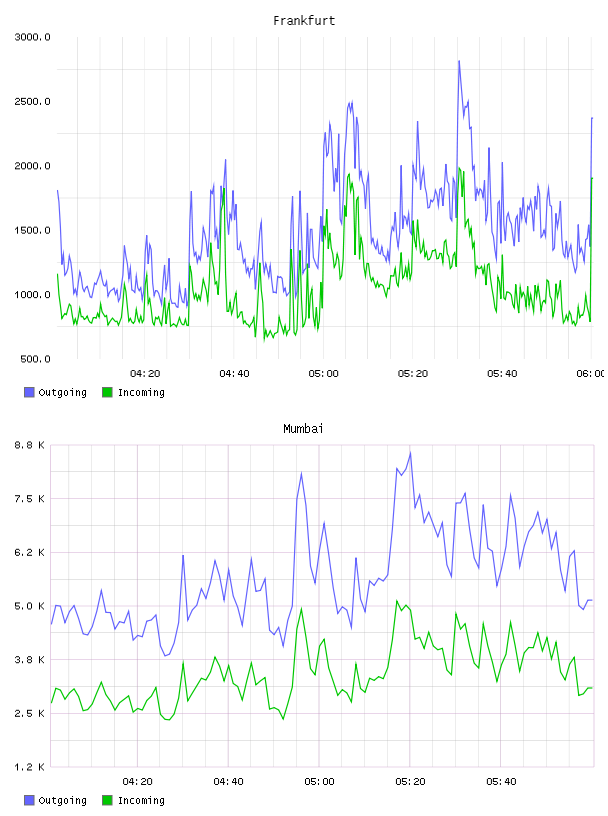Click the Frankfurt chart title
The width and height of the screenshot is (608, 816).
304,21
